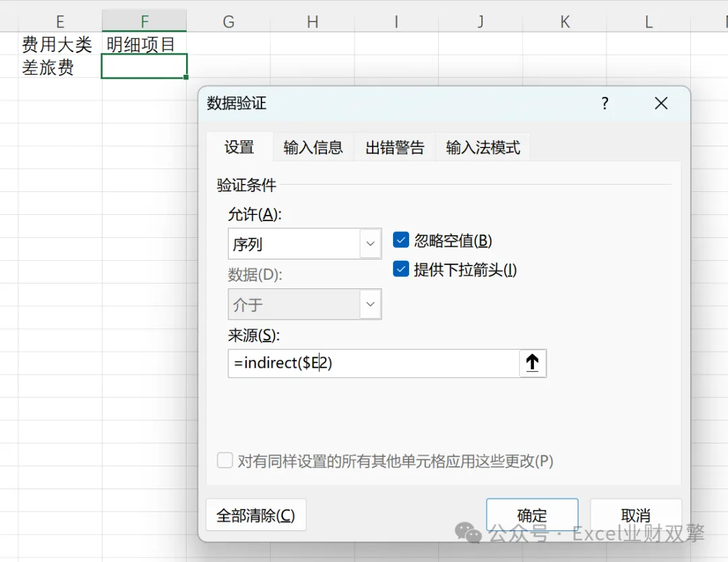Select column F header
This screenshot has height=562, width=728.
(144, 22)
